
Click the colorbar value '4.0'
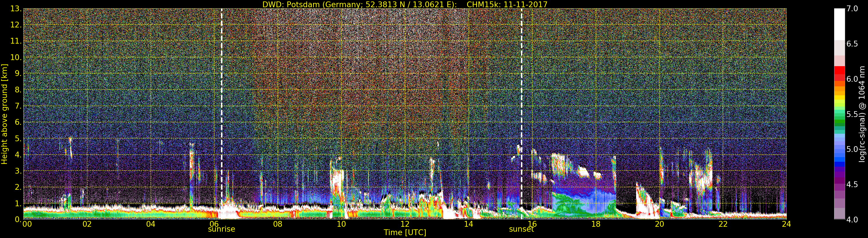pos(852,220)
